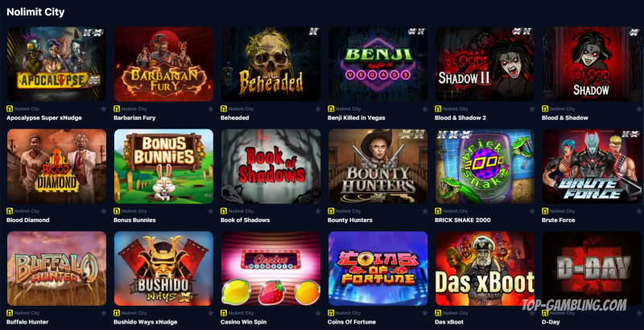This screenshot has height=330, width=644.
Task: Click the provider icon under BRICK SNAKE 2000
Action: [x=438, y=211]
